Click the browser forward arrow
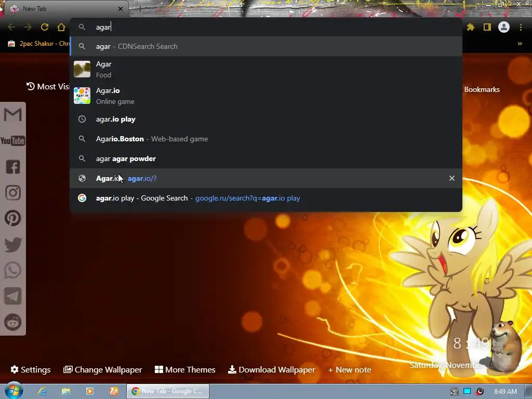 tap(28, 27)
